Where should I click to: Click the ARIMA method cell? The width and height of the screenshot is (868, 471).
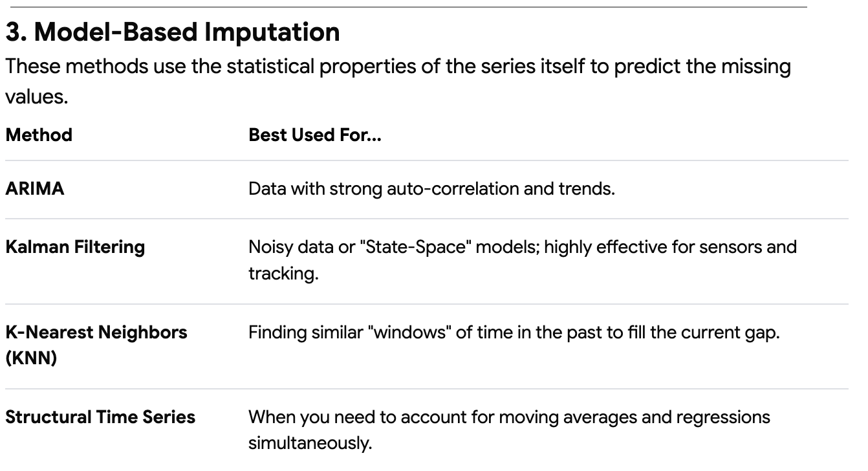35,190
